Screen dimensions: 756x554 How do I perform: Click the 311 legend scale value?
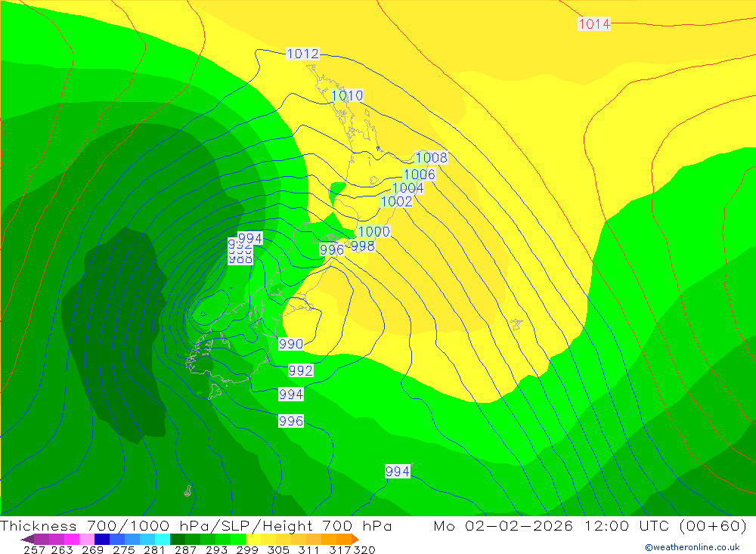coord(309,549)
